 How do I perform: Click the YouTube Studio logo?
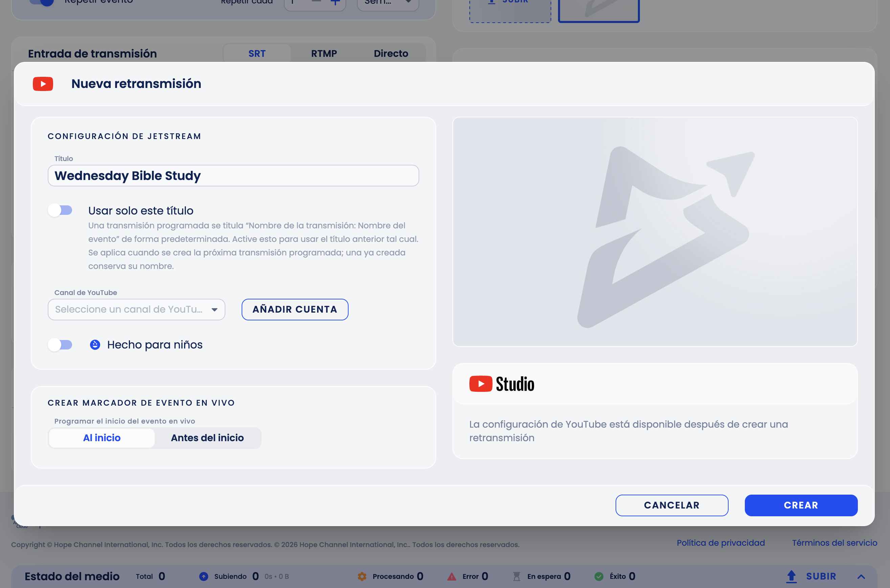tap(502, 384)
